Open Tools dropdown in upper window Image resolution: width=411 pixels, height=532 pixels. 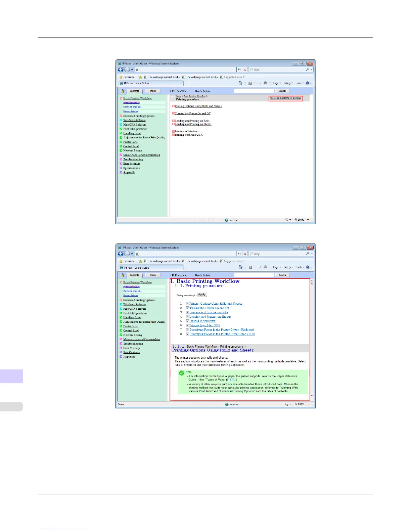point(300,83)
